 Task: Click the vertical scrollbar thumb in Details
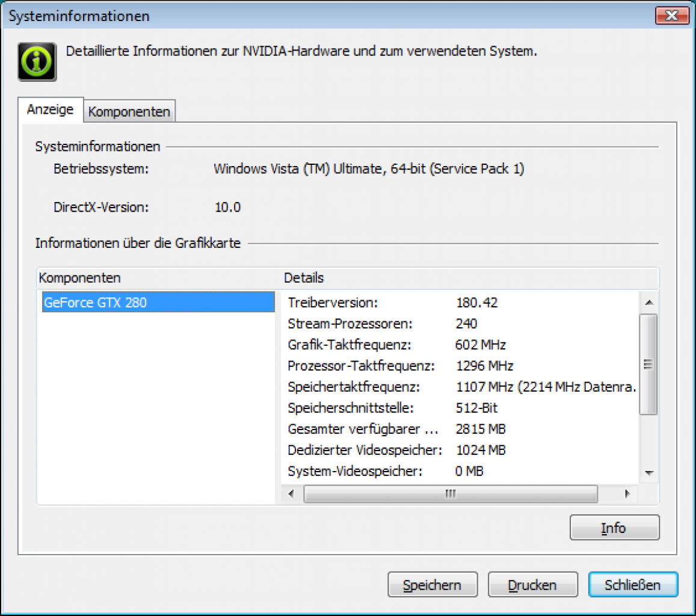tap(648, 365)
